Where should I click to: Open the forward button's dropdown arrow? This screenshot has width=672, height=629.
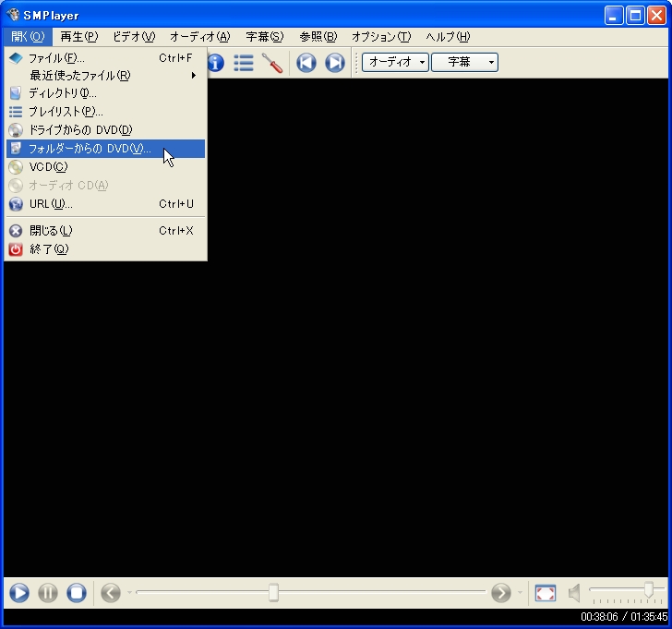[520, 593]
